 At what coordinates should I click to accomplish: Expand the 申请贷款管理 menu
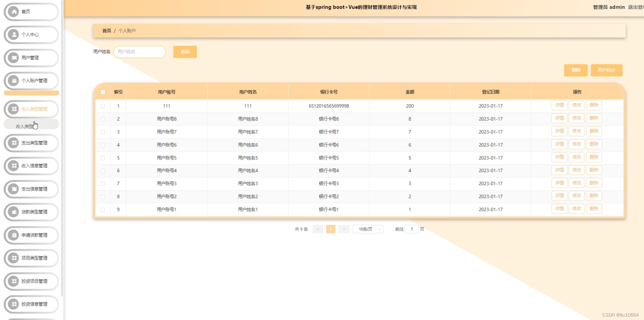pyautogui.click(x=31, y=235)
